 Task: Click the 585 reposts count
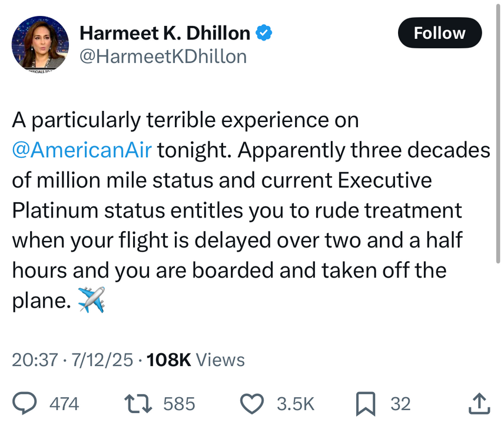[178, 404]
